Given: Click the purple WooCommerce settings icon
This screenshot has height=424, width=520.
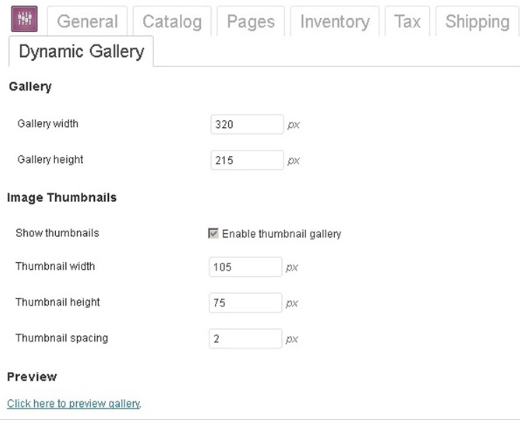Looking at the screenshot, I should (24, 19).
